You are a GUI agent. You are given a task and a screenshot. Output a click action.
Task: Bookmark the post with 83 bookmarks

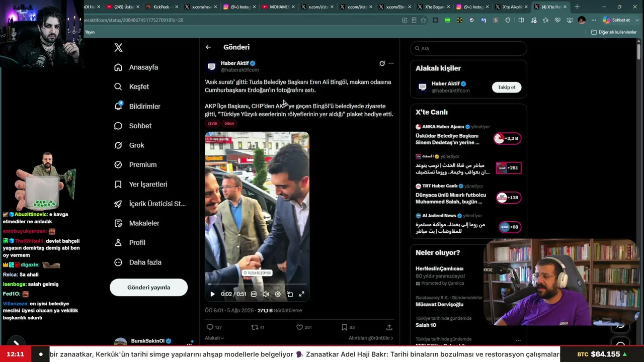(348, 327)
